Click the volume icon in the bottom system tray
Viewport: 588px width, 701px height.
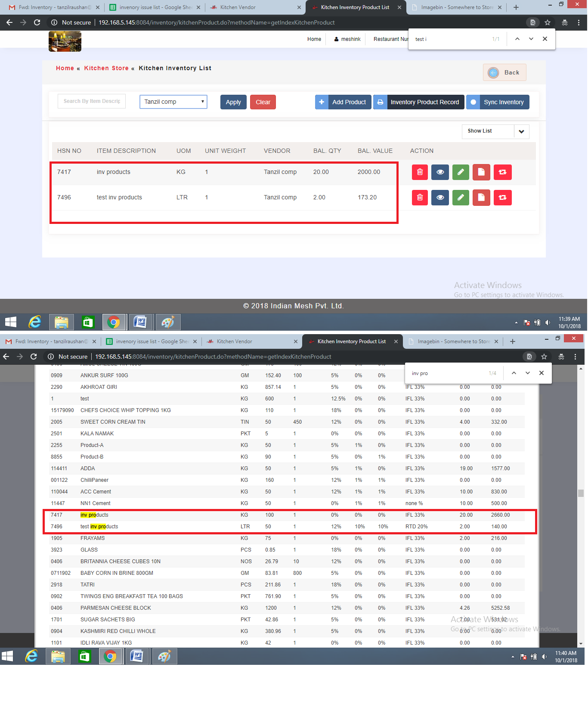click(544, 657)
